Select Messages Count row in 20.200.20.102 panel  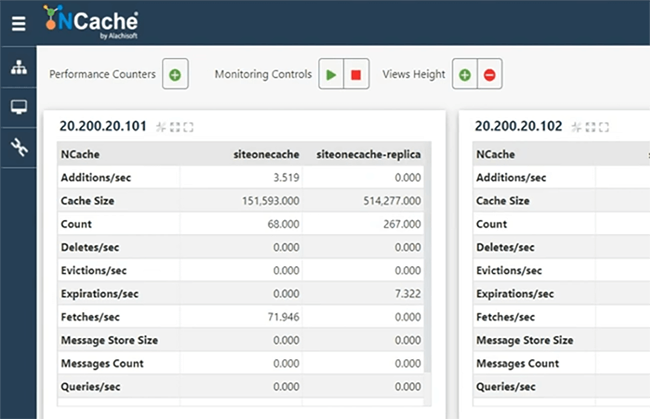(561, 363)
